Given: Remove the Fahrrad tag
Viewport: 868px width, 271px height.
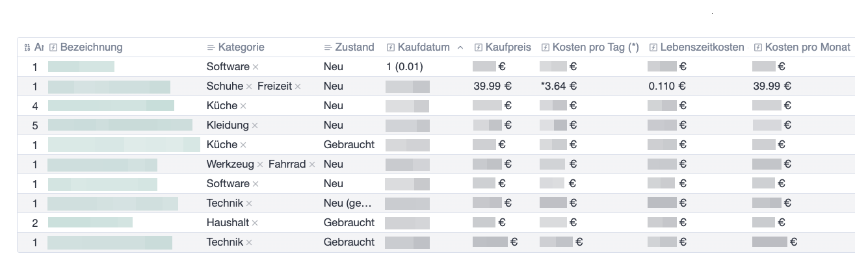Looking at the screenshot, I should (x=312, y=164).
